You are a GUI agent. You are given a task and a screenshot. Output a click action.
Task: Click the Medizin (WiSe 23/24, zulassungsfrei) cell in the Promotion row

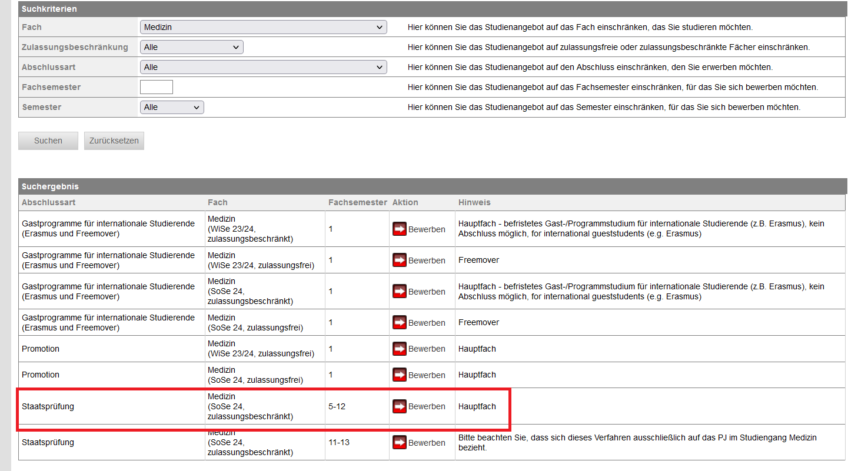click(261, 349)
